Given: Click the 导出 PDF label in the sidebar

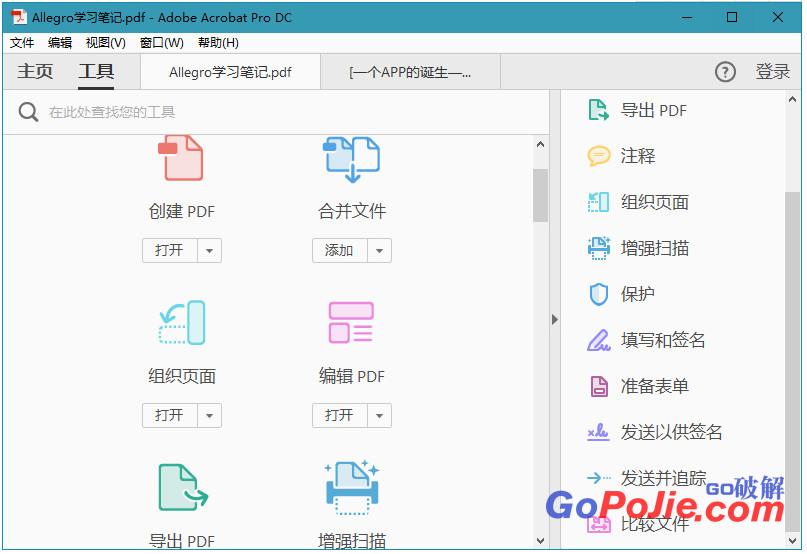Looking at the screenshot, I should [654, 111].
